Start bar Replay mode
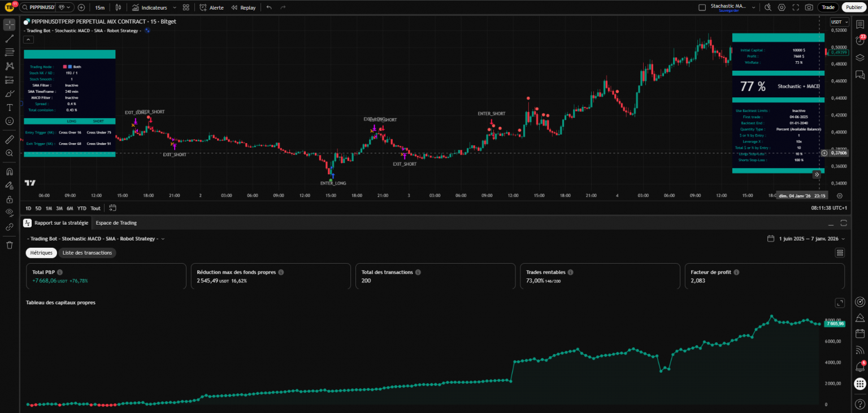Viewport: 868px width, 413px height. 243,8
